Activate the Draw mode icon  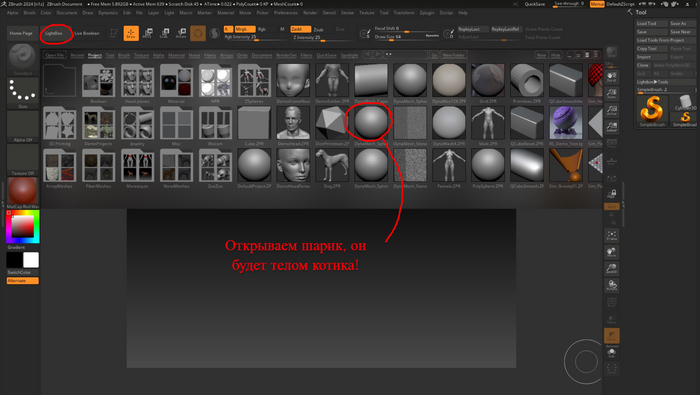pos(131,33)
